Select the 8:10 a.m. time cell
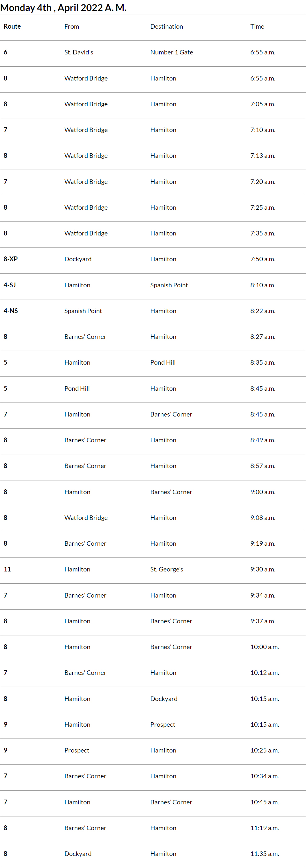 pyautogui.click(x=263, y=285)
